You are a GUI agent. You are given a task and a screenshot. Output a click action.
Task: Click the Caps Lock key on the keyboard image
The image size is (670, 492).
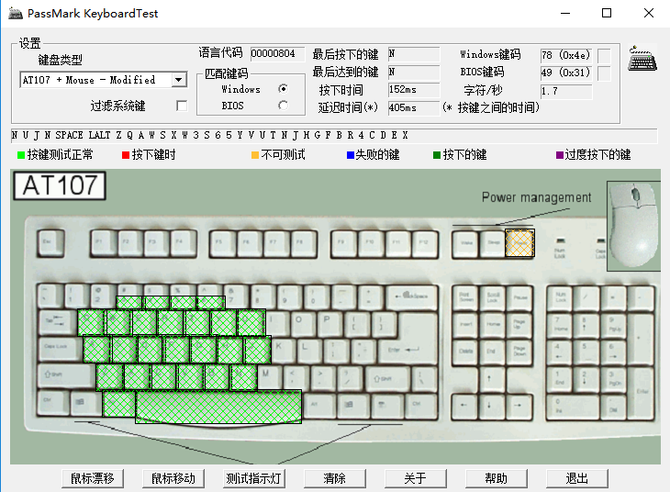pyautogui.click(x=59, y=347)
